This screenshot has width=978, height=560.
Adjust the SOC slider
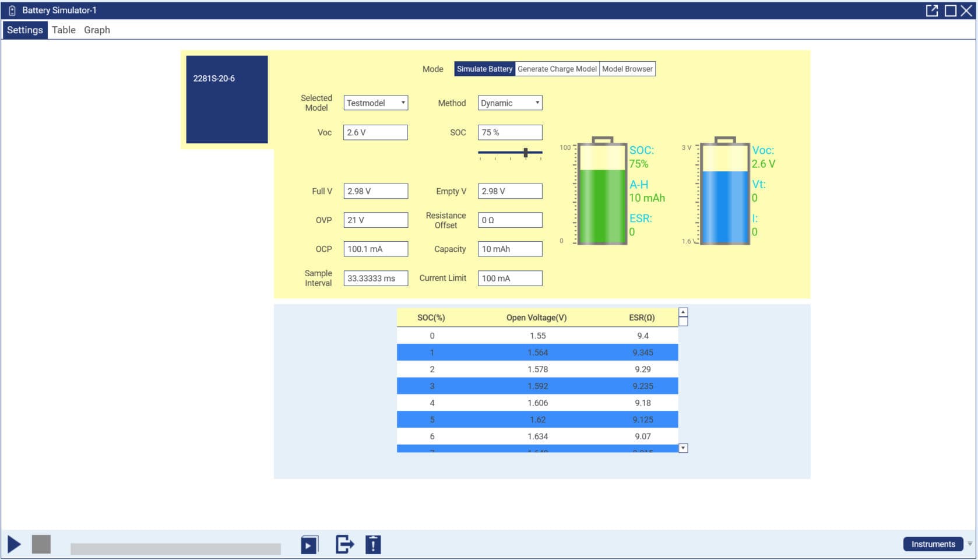click(526, 152)
